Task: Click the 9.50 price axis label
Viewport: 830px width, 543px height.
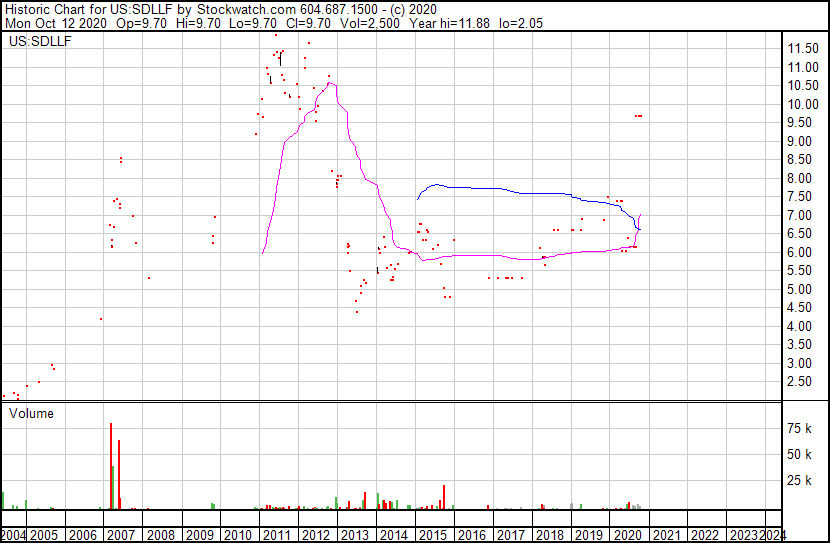Action: (x=799, y=122)
